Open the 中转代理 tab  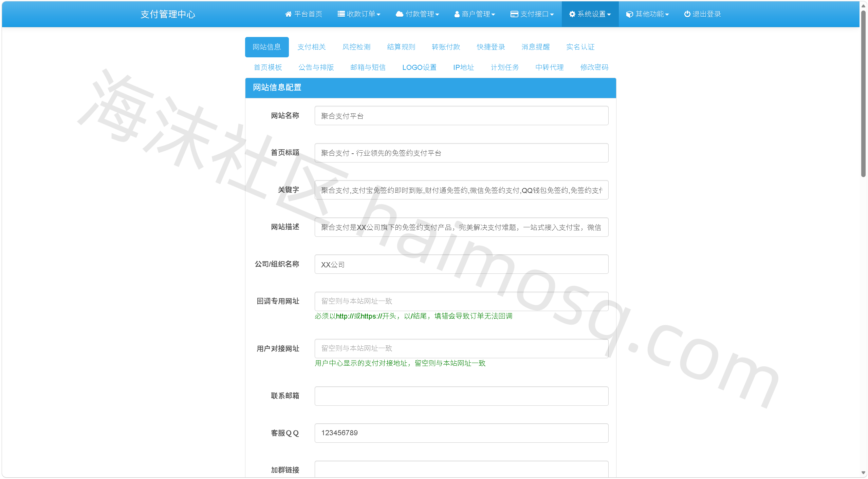(x=550, y=67)
